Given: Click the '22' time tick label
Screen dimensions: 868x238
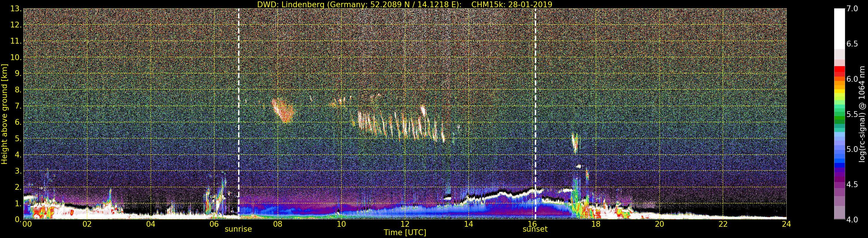Looking at the screenshot, I should tap(723, 224).
